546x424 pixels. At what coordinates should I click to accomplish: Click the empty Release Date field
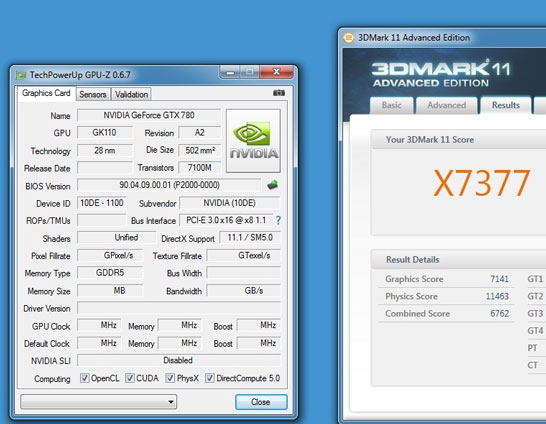(x=104, y=168)
